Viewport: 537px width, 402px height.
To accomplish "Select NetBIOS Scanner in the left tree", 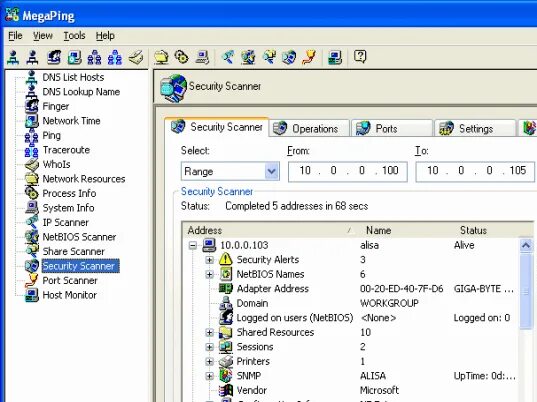I will pos(79,237).
